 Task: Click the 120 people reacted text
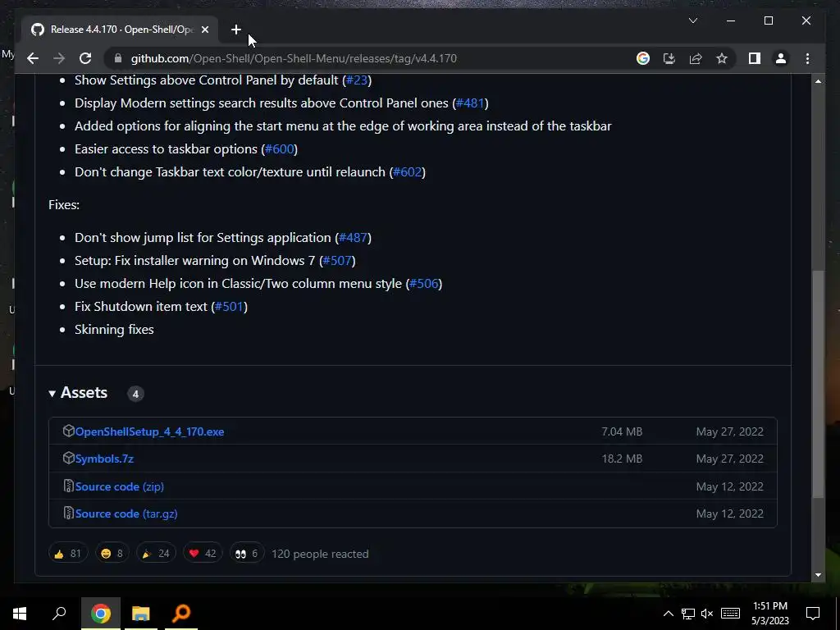pos(320,554)
